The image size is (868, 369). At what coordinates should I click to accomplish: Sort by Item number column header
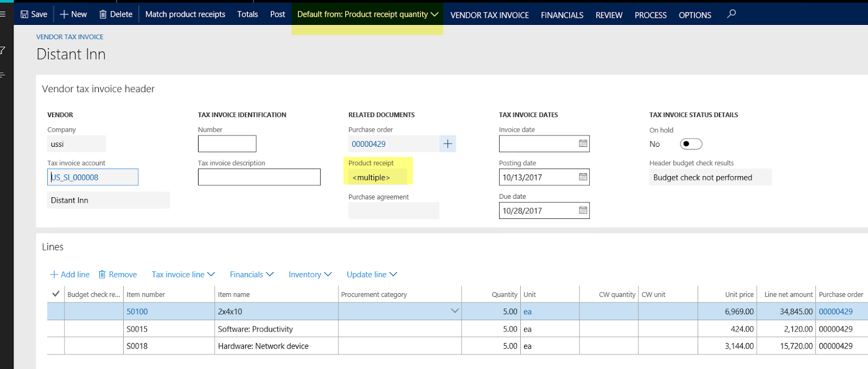coord(169,294)
